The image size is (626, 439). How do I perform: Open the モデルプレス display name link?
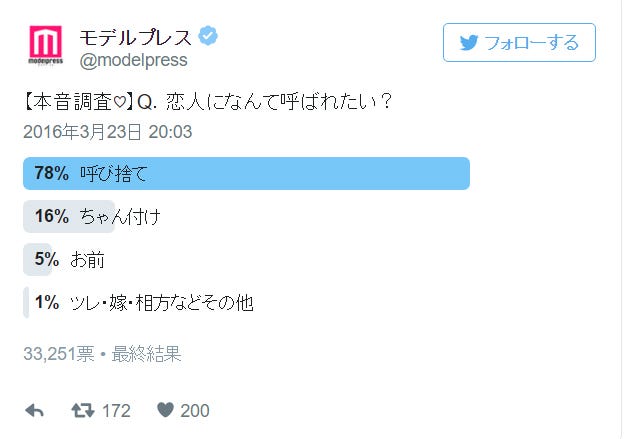pos(135,38)
